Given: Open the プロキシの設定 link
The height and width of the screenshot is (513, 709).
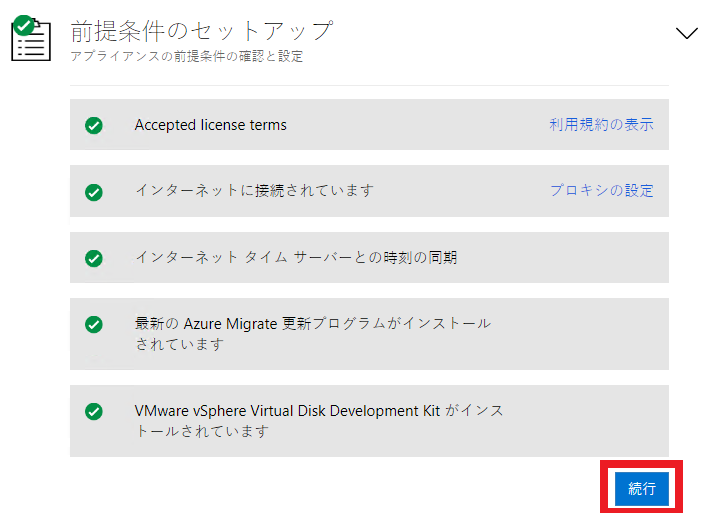Looking at the screenshot, I should point(602,190).
